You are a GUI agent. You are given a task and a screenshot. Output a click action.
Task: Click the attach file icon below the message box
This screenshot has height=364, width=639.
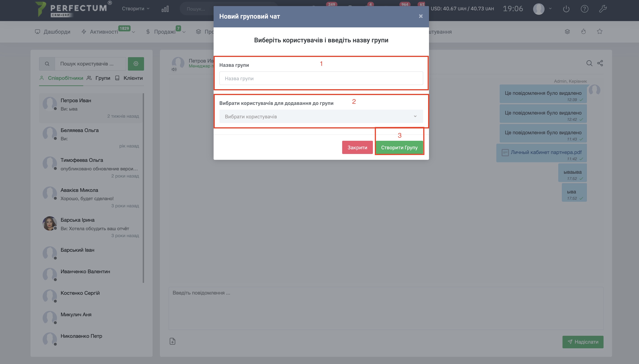pos(172,341)
